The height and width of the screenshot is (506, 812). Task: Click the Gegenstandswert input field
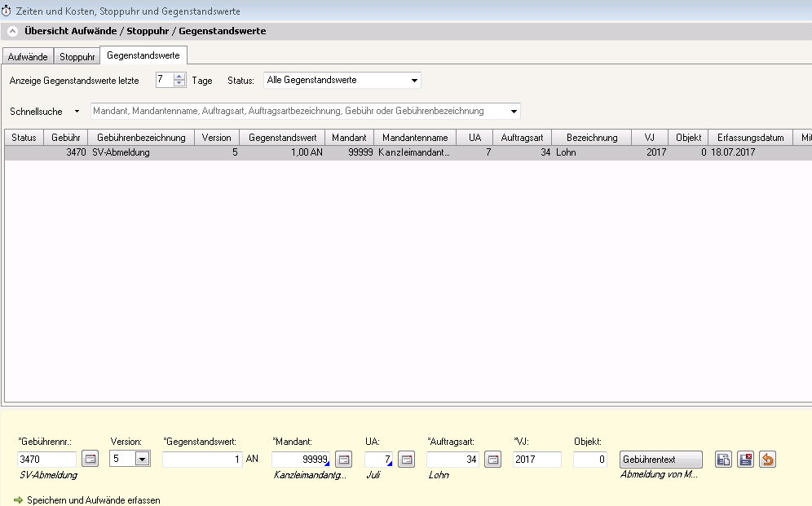(x=202, y=460)
